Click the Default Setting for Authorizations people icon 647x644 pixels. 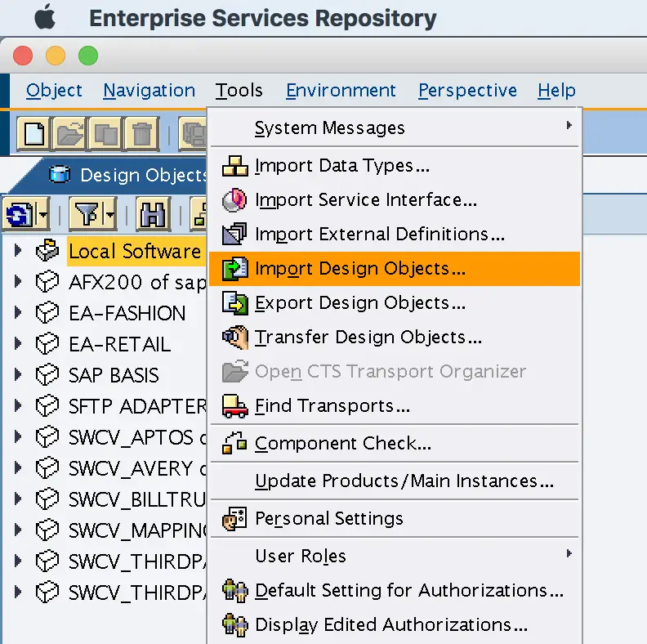coord(234,590)
